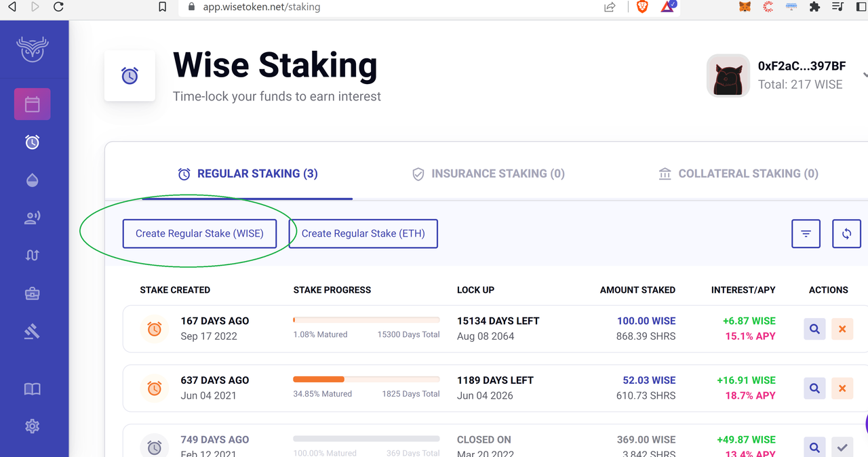Click the AMOUNT STAKED column header
This screenshot has height=457, width=868.
637,290
